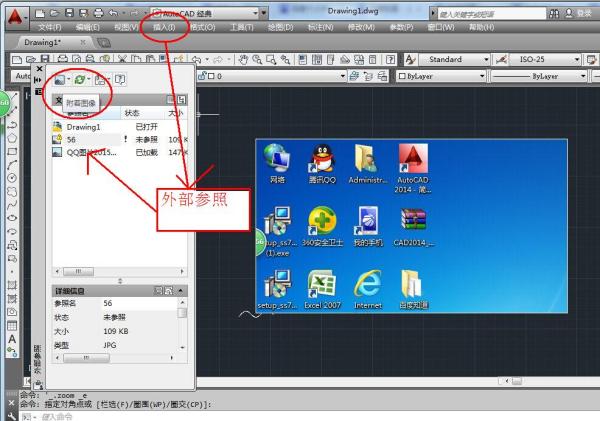Click the ByLayer white color swatch
The width and height of the screenshot is (600, 421).
click(x=402, y=76)
